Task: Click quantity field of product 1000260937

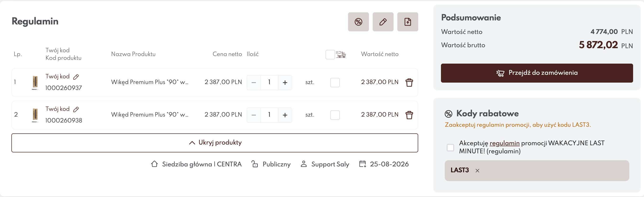Action: coord(269,82)
